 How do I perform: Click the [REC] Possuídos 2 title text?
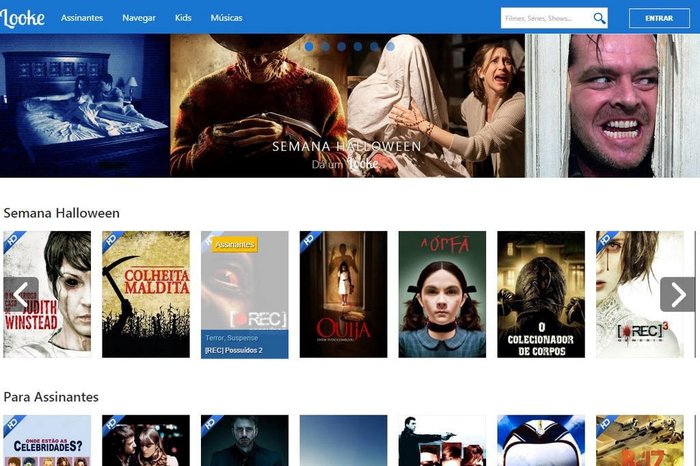point(233,350)
